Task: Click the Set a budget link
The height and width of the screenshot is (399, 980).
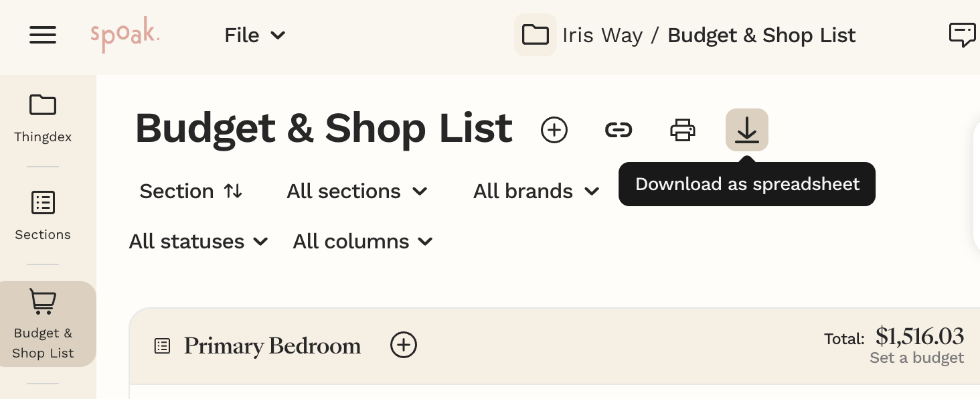Action: [916, 357]
